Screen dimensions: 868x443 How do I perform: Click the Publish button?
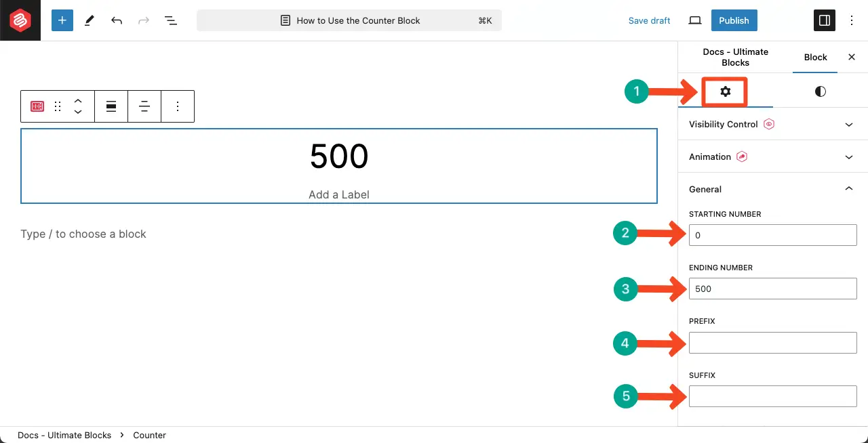pyautogui.click(x=734, y=20)
